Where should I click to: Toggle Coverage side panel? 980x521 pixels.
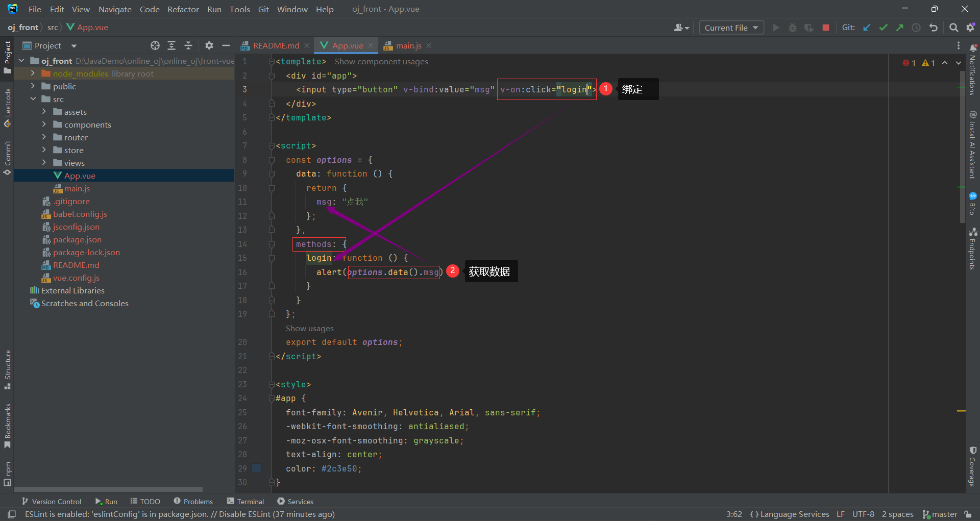[x=973, y=467]
